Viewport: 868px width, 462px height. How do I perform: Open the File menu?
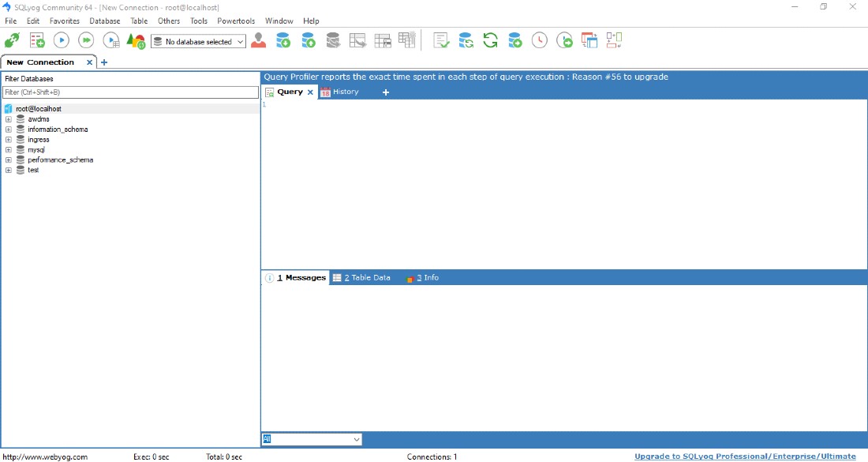(10, 21)
